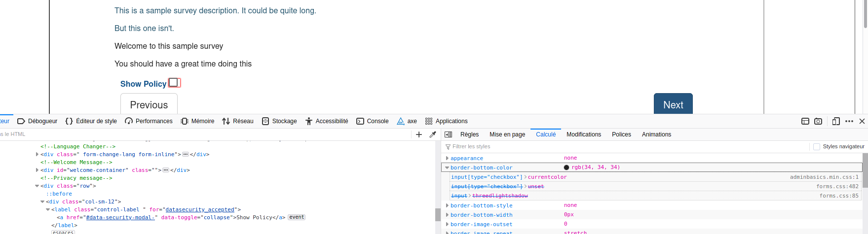The height and width of the screenshot is (234, 868).
Task: Expand the welcome-container div node
Action: 38,170
